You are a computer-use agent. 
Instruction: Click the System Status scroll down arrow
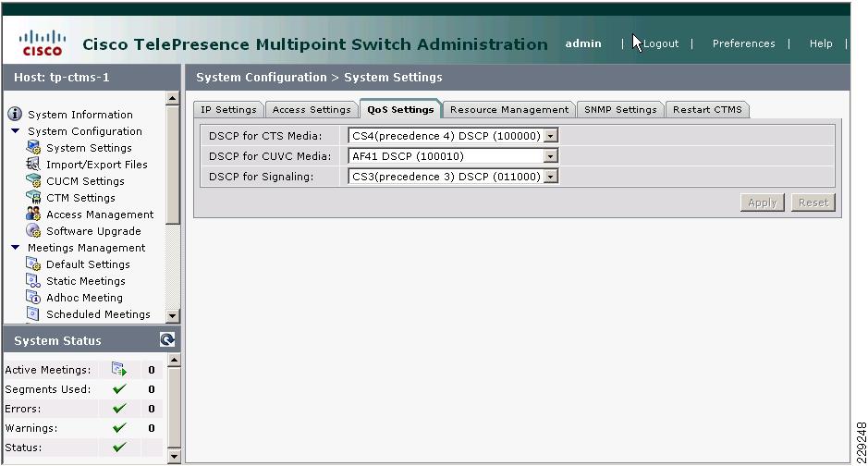pyautogui.click(x=174, y=456)
